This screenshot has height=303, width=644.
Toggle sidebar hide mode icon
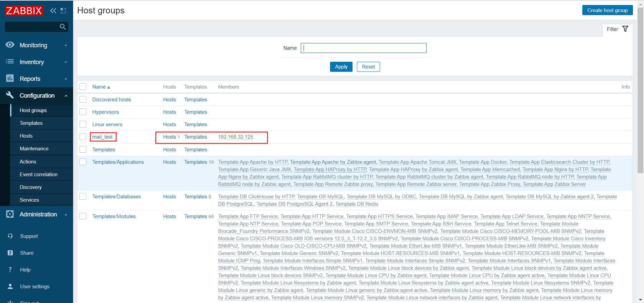click(63, 11)
